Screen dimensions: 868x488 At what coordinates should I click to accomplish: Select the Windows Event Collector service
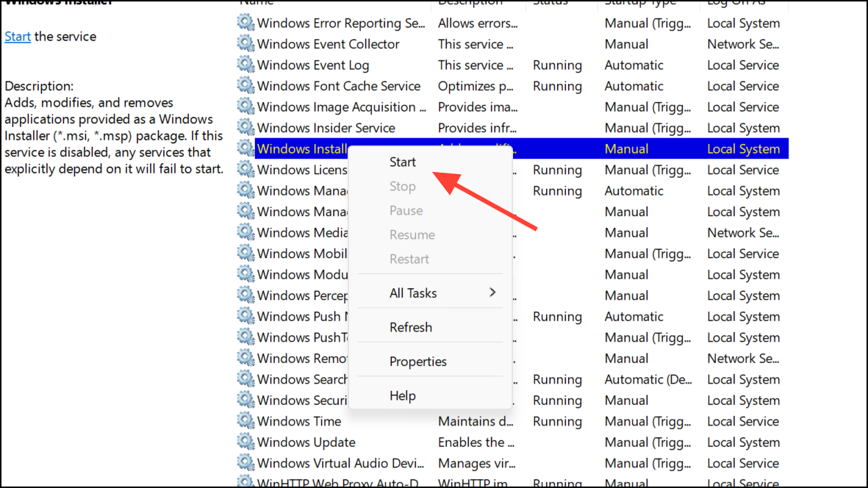click(x=329, y=44)
